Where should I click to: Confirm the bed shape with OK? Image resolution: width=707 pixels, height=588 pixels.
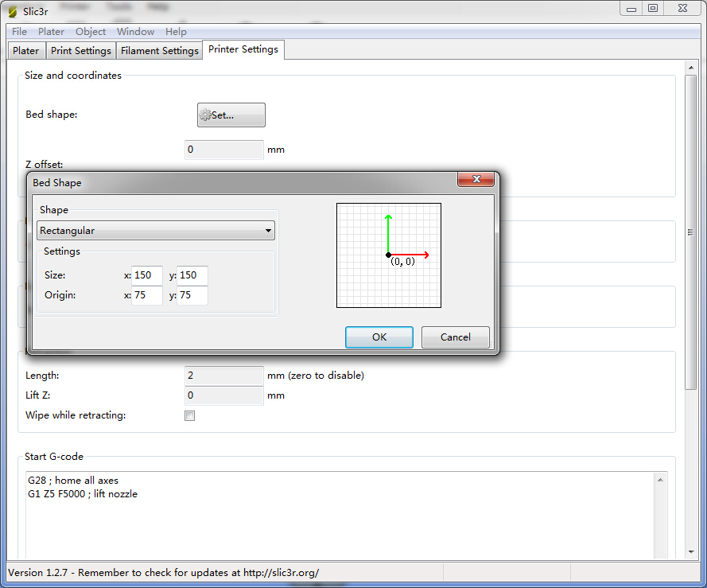pos(379,337)
